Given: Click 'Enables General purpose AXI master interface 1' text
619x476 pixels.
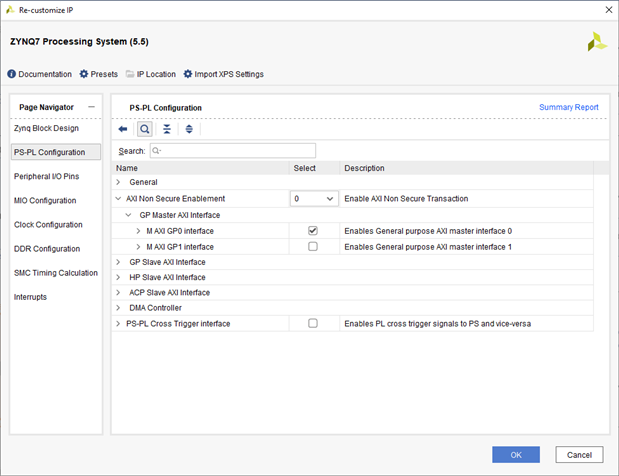Looking at the screenshot, I should [428, 247].
